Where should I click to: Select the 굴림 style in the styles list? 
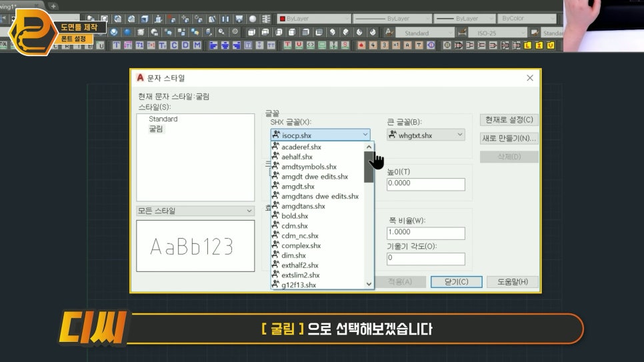pyautogui.click(x=156, y=129)
